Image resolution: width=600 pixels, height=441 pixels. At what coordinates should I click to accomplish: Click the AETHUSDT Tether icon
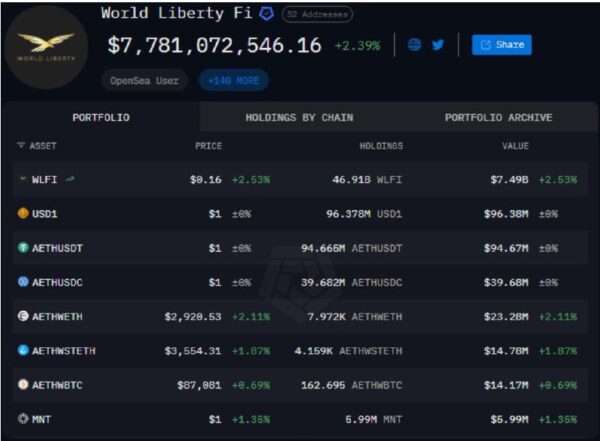point(23,248)
